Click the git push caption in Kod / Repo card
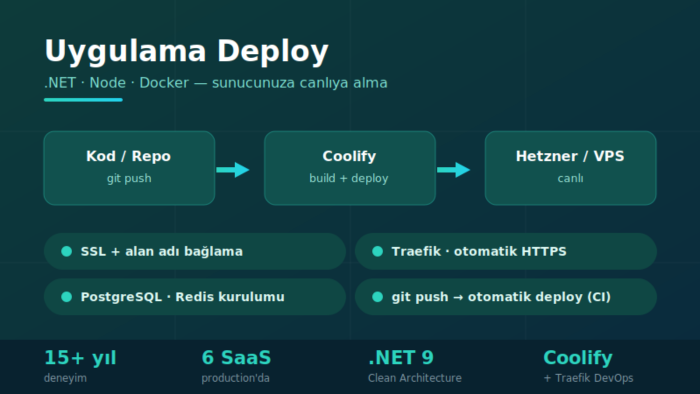This screenshot has height=394, width=700. tap(129, 178)
